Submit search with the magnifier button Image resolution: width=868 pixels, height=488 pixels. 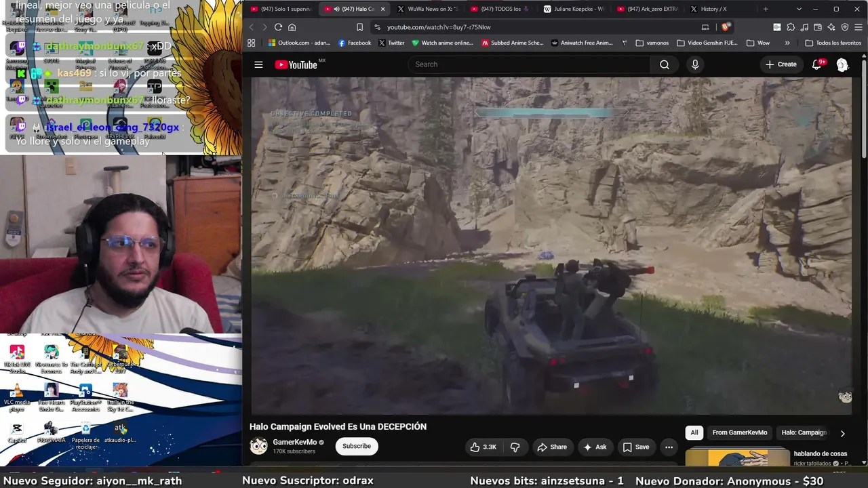pos(664,64)
